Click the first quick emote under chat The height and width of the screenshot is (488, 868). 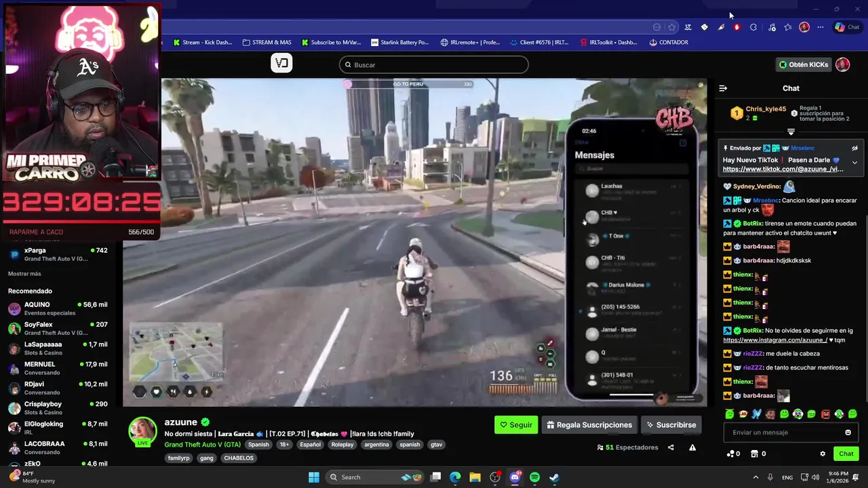click(730, 414)
